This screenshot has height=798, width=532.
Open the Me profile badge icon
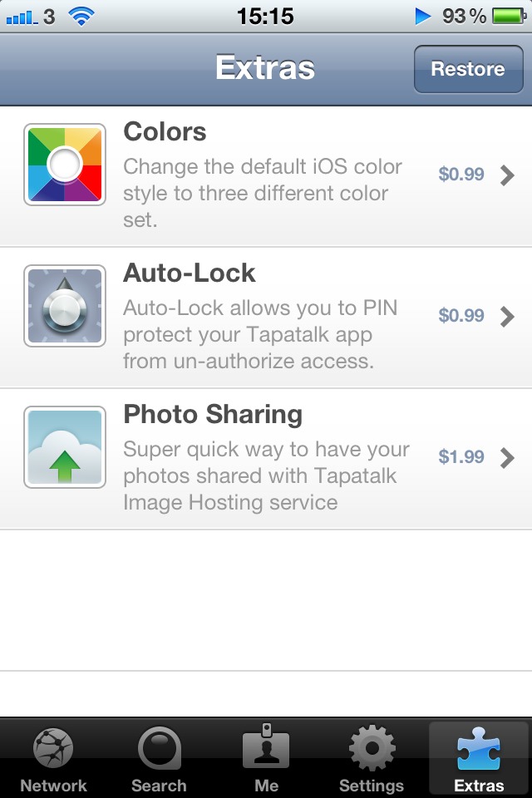click(266, 748)
